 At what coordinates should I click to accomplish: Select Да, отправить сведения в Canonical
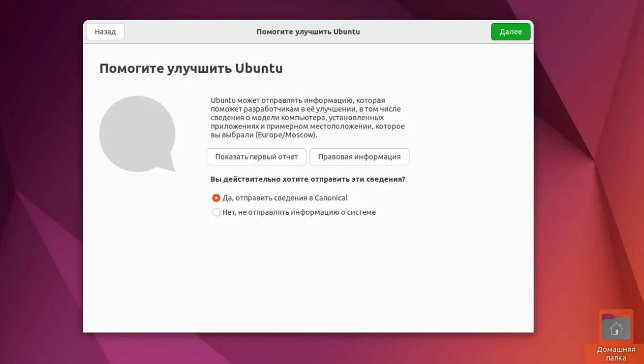[x=280, y=198]
